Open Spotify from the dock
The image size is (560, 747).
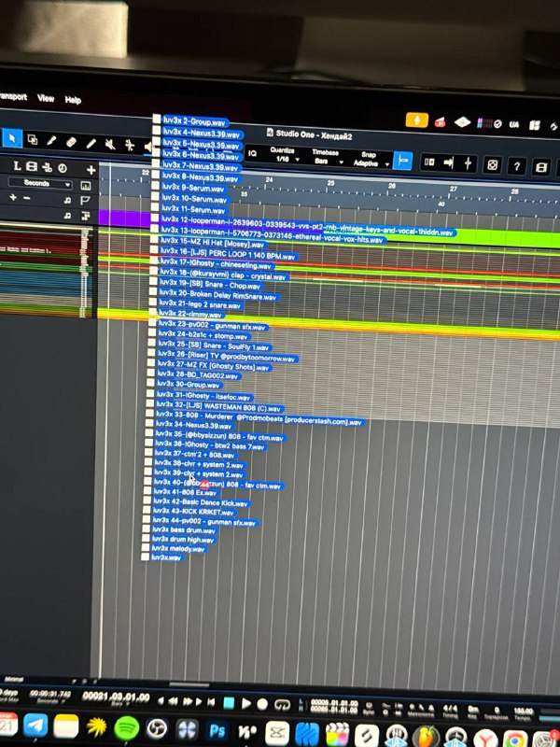(126, 726)
